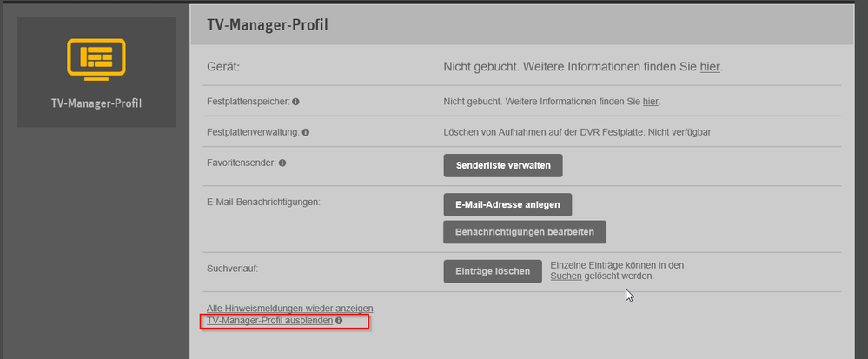
Task: Click the E-Mail-Benachrichtigungen: label
Action: pos(263,202)
